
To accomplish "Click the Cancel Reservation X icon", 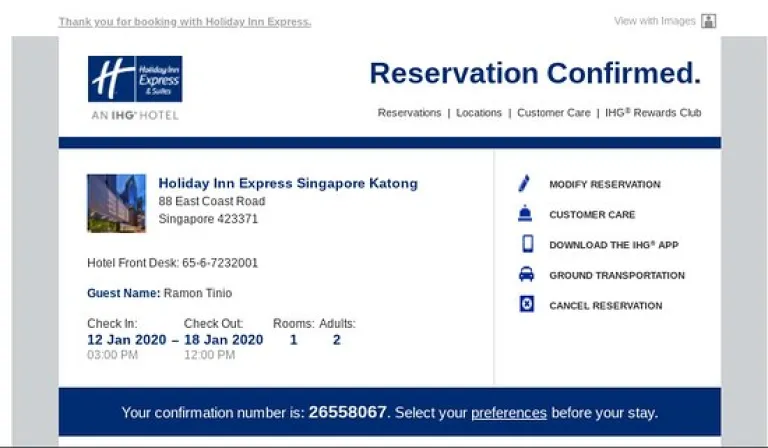I will click(527, 304).
